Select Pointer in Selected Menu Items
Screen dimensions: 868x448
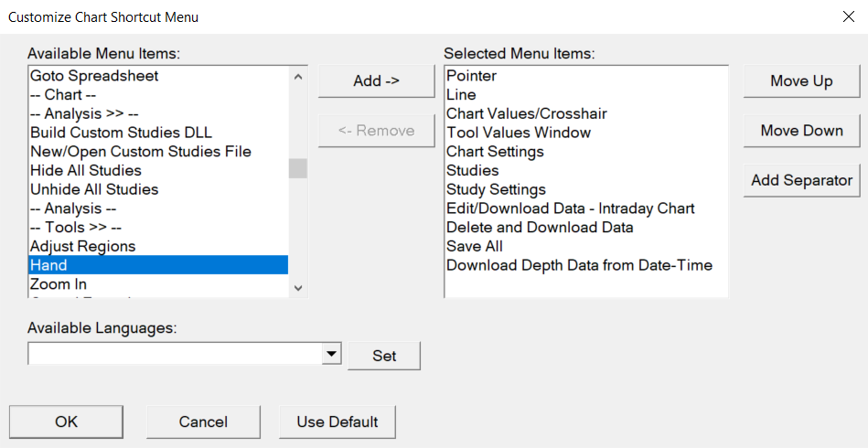[471, 76]
